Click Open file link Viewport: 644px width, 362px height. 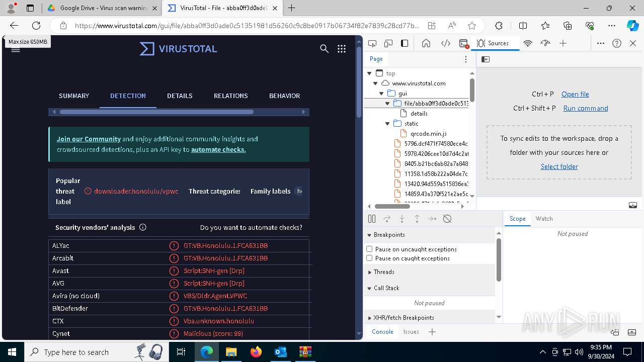coord(575,94)
